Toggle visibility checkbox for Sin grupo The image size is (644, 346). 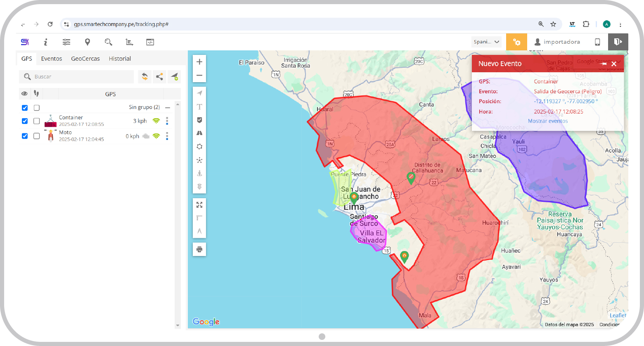coord(25,108)
